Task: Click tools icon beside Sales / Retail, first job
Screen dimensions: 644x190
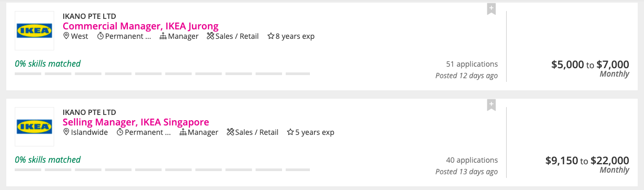Action: tap(211, 36)
